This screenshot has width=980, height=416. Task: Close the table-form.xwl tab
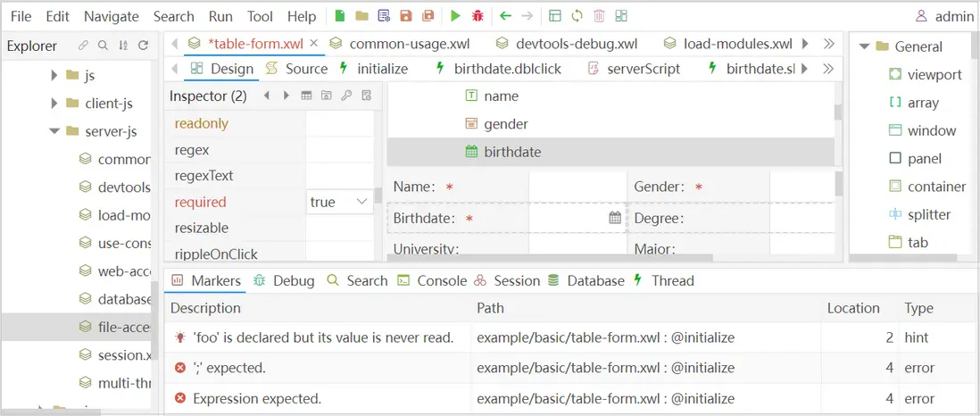point(313,43)
